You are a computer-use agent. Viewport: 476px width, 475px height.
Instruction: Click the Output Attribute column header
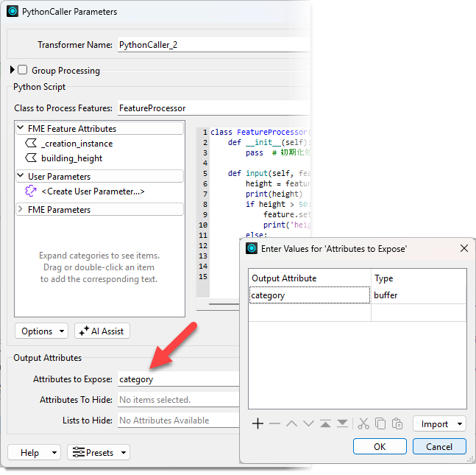pyautogui.click(x=310, y=278)
